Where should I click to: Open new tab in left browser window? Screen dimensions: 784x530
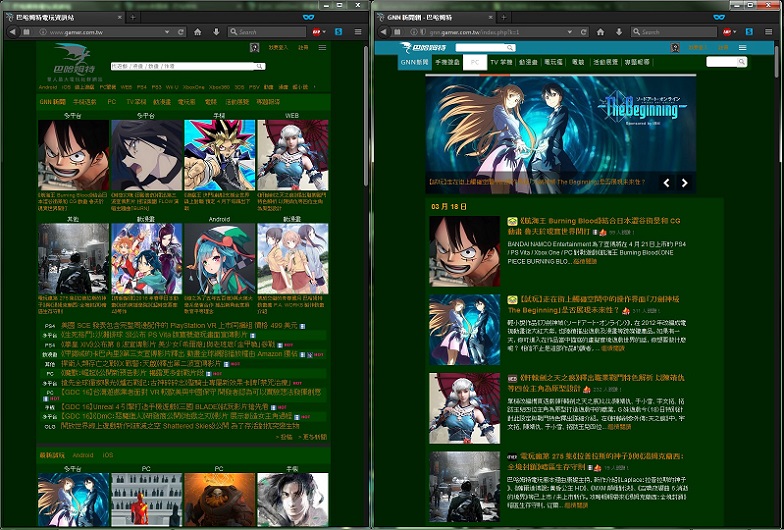(132, 18)
